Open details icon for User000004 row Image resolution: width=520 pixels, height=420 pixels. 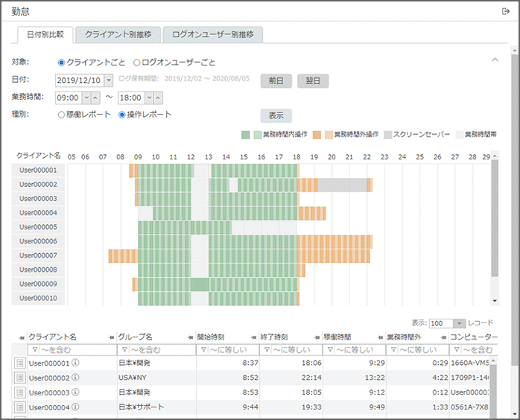pyautogui.click(x=20, y=407)
